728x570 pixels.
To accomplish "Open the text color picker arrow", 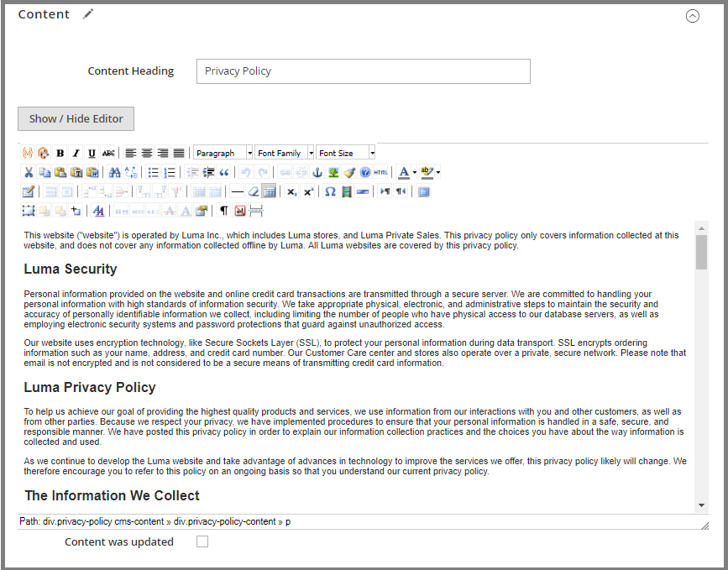I will click(414, 173).
